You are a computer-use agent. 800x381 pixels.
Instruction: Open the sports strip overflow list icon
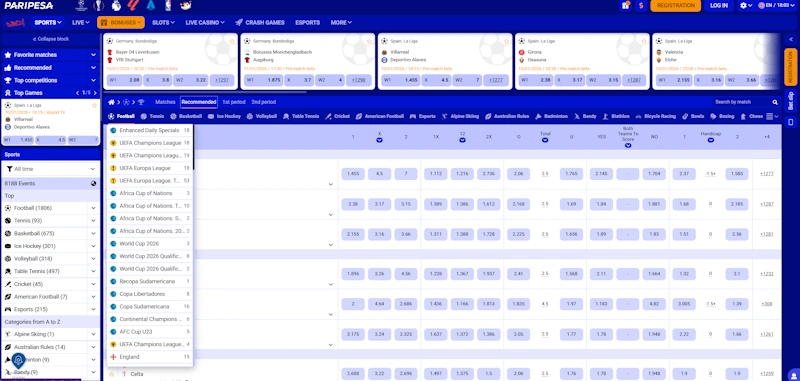tap(773, 116)
